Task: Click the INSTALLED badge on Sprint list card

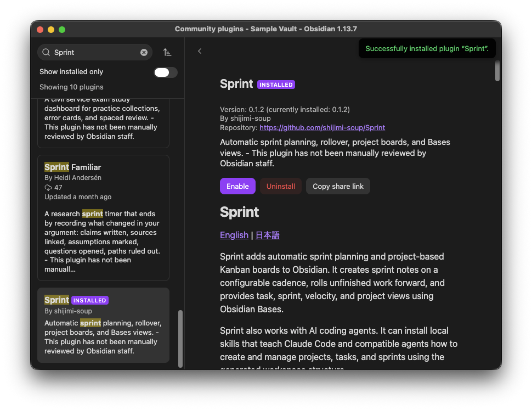Action: click(x=90, y=300)
